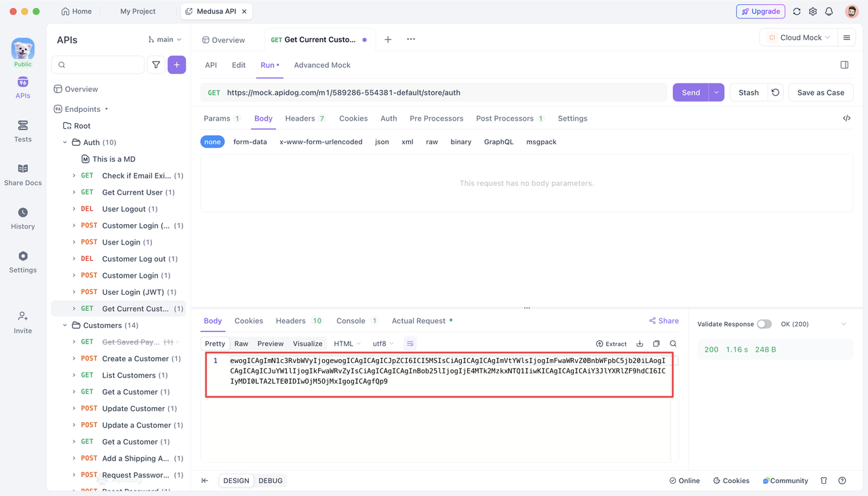Select the msgpack body type
The image size is (868, 496).
coord(541,142)
